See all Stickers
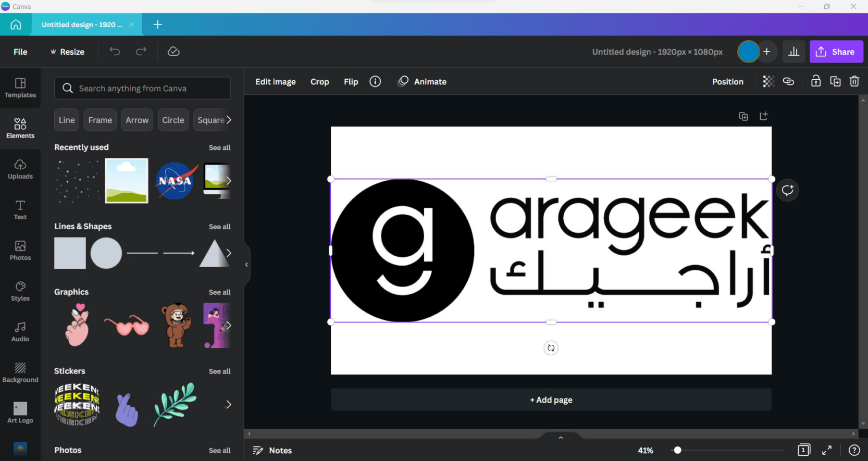 [x=219, y=371]
